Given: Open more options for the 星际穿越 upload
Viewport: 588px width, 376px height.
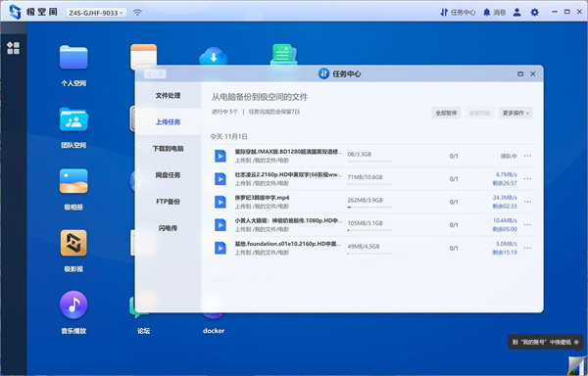Looking at the screenshot, I should (x=527, y=156).
